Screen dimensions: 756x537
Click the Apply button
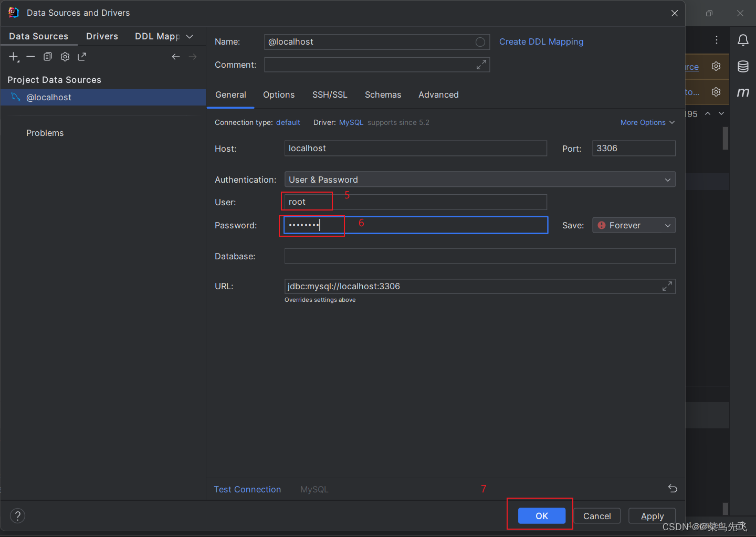(x=652, y=516)
